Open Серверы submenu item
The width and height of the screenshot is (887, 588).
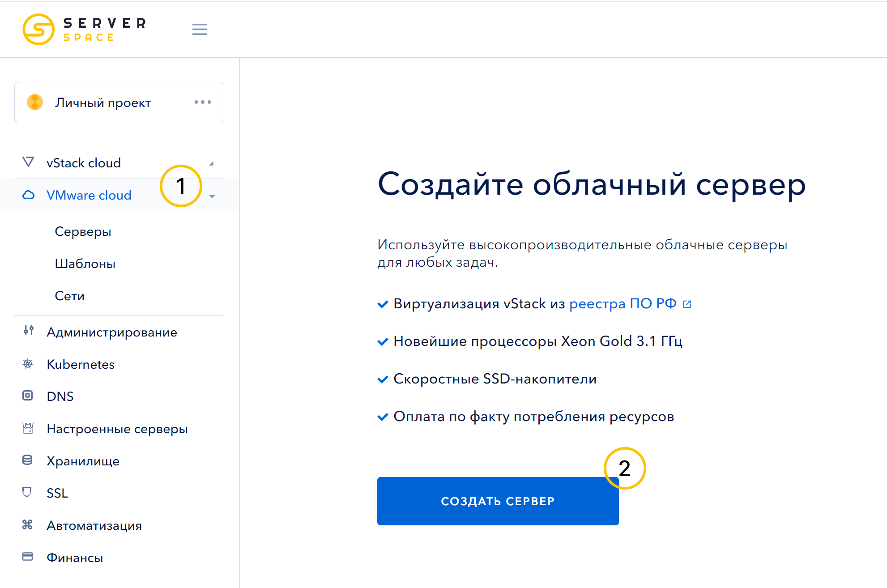pos(83,232)
